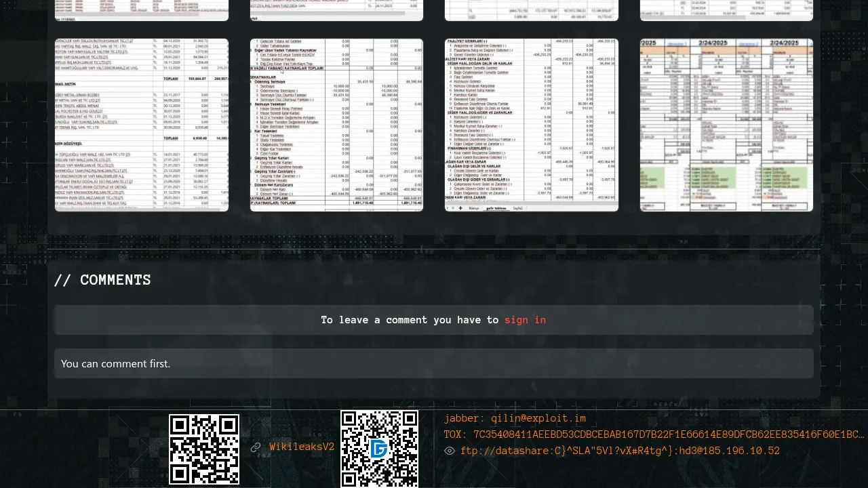Select the TOX ID text line
This screenshot has height=488, width=868.
click(654, 434)
